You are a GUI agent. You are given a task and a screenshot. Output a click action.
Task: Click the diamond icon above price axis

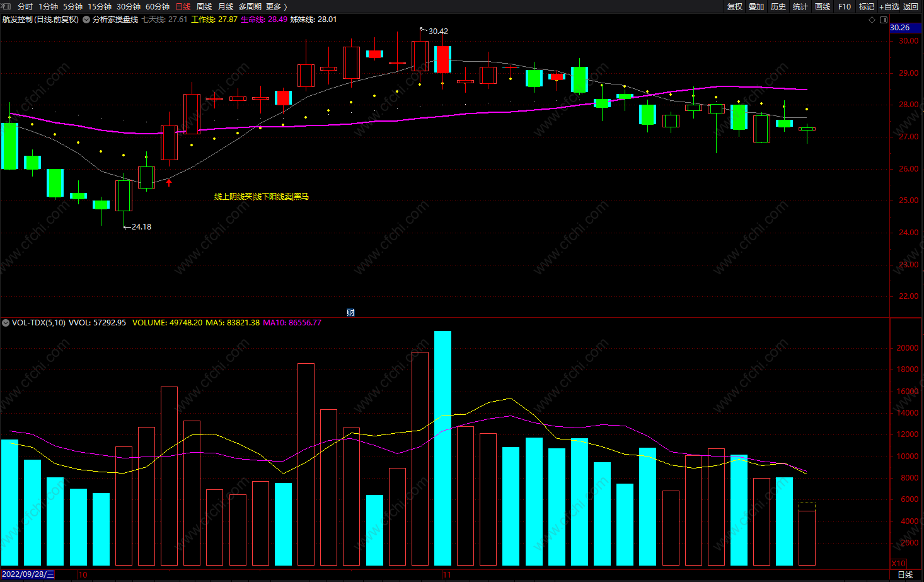[x=872, y=20]
